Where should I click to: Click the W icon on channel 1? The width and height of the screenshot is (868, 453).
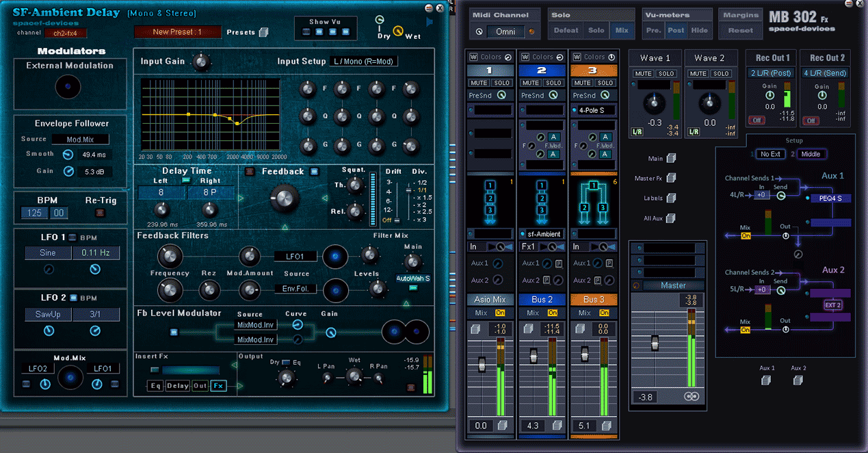pyautogui.click(x=473, y=57)
